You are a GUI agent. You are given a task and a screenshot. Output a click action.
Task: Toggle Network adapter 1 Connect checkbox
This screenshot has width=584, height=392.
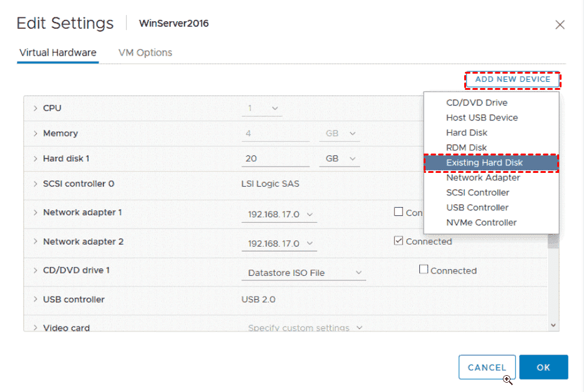[399, 212]
